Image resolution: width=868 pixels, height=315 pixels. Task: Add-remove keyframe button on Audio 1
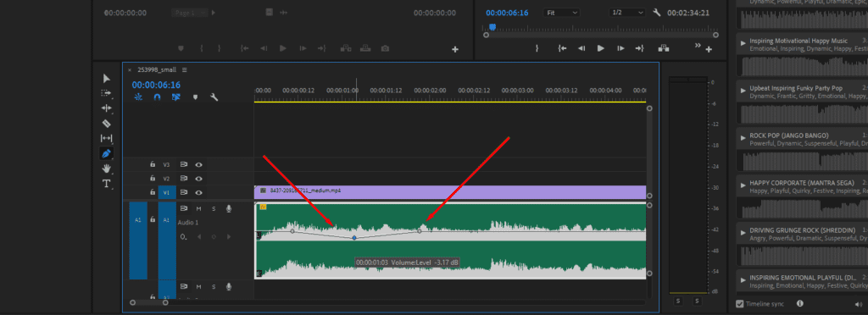click(x=214, y=236)
